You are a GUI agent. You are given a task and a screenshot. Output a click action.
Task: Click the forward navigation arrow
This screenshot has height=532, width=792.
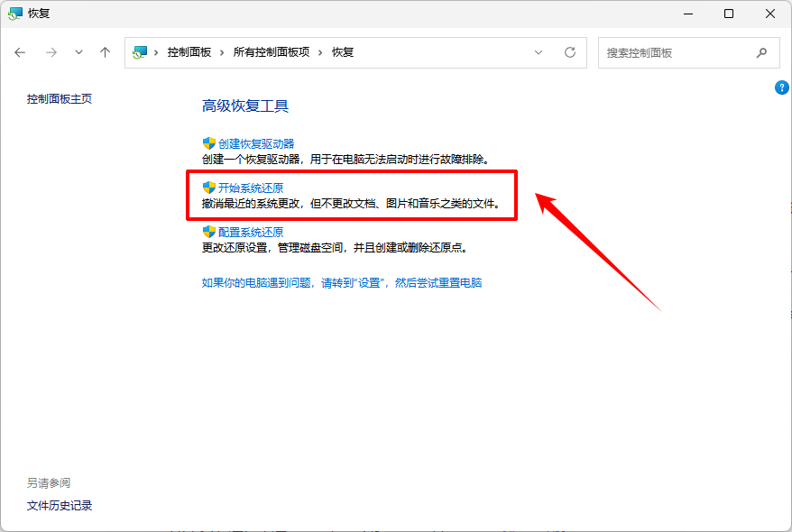click(51, 52)
